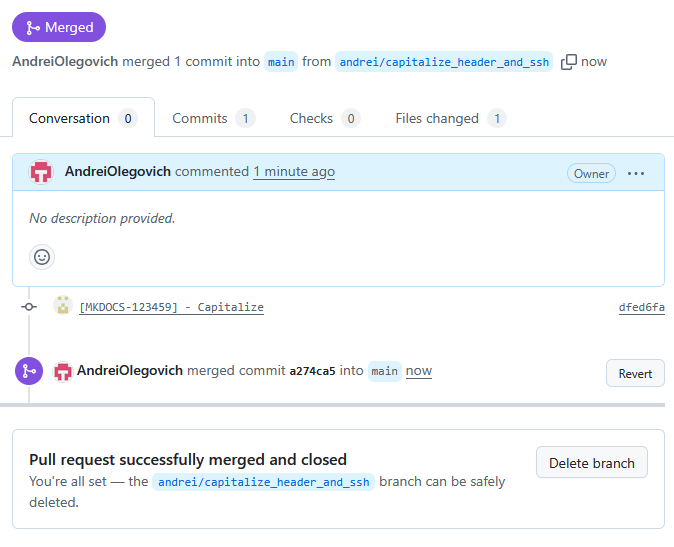This screenshot has height=547, width=674.
Task: Click 'Pull request successfully merged and closed' heading
Action: 188,459
